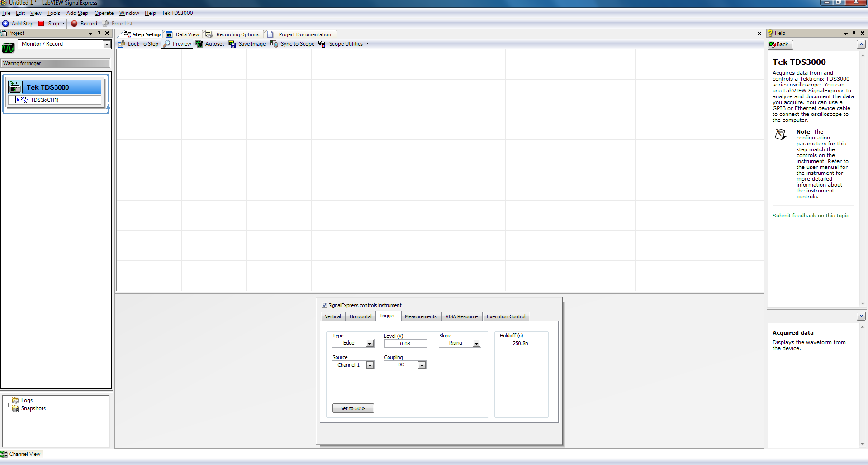This screenshot has height=465, width=868.
Task: Open the Execution Control tab
Action: click(506, 316)
